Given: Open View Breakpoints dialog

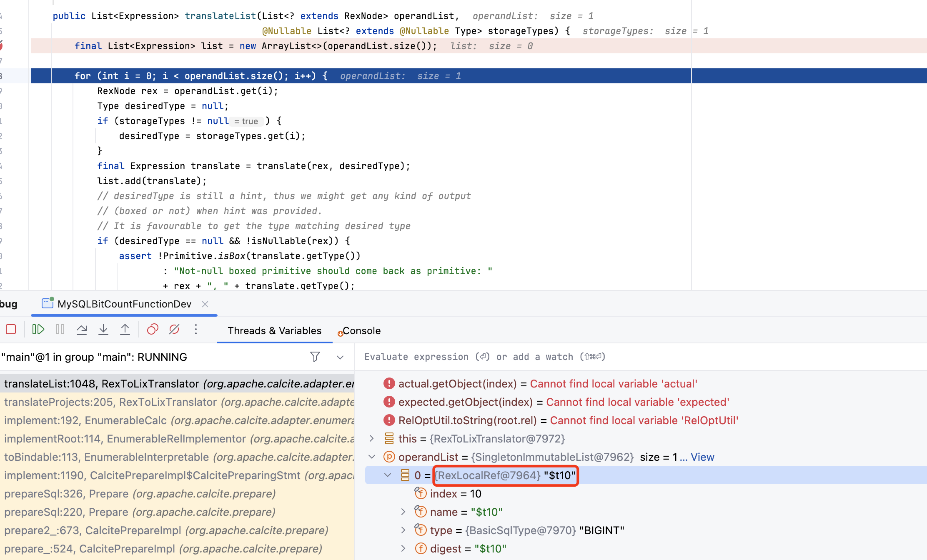Looking at the screenshot, I should point(153,330).
